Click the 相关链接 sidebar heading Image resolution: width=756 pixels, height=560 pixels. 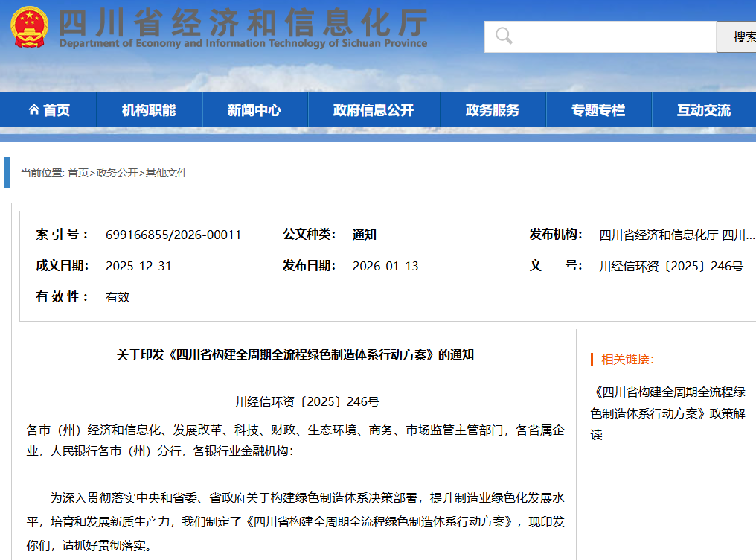(627, 360)
